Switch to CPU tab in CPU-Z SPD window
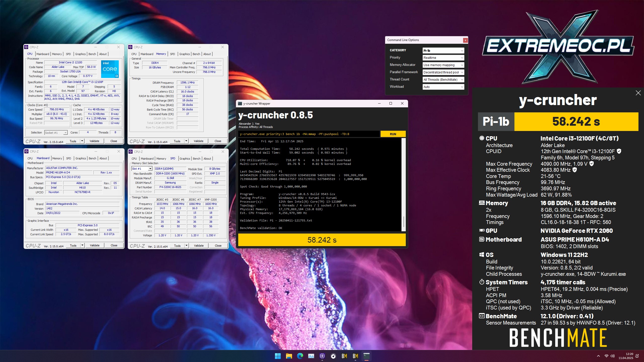Image resolution: width=644 pixels, height=362 pixels. (x=134, y=159)
